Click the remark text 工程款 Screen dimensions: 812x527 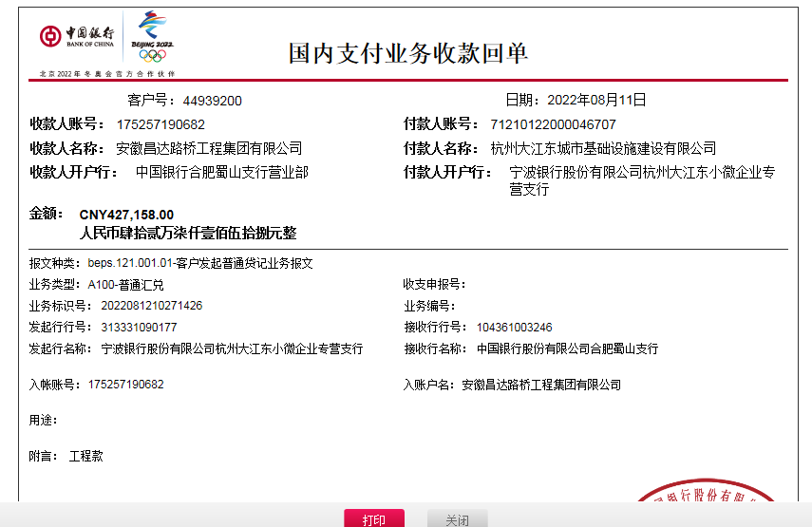[x=85, y=457]
